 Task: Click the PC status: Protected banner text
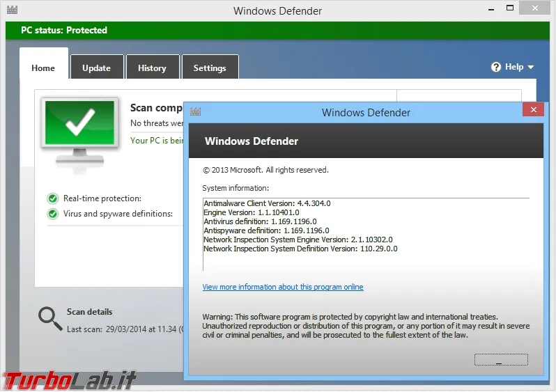pyautogui.click(x=64, y=30)
